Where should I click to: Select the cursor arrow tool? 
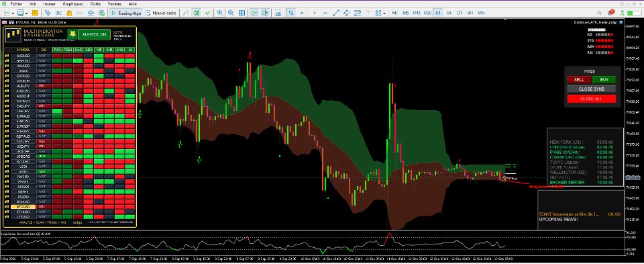[291, 13]
